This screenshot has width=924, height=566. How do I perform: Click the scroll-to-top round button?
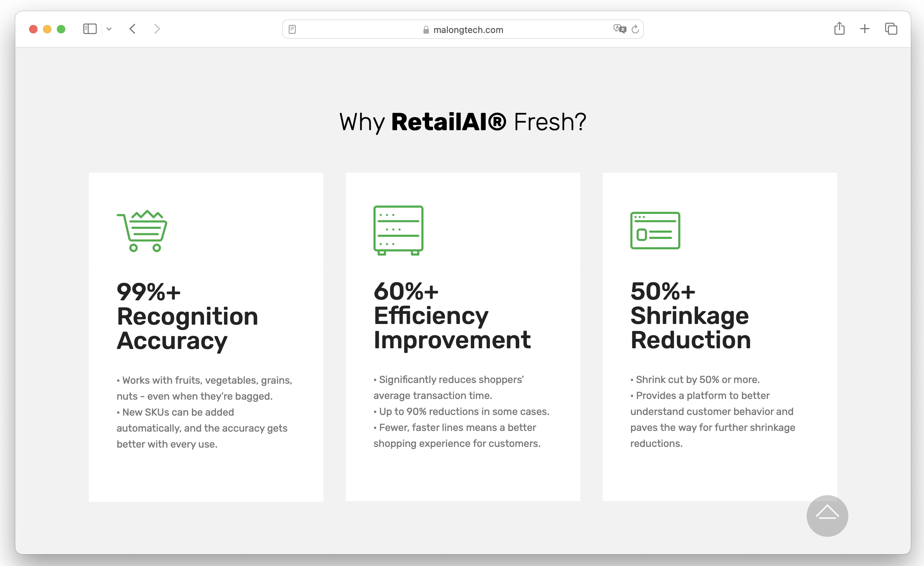827,516
